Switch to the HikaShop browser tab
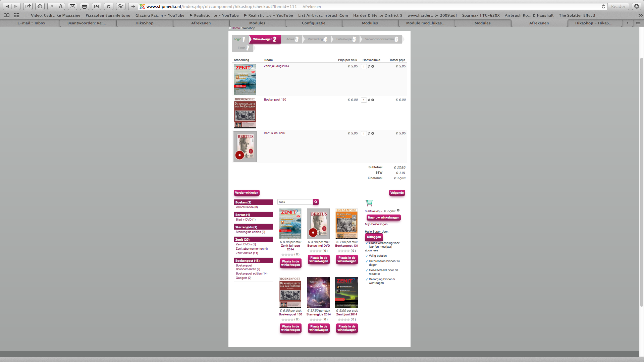644x362 pixels. click(144, 23)
